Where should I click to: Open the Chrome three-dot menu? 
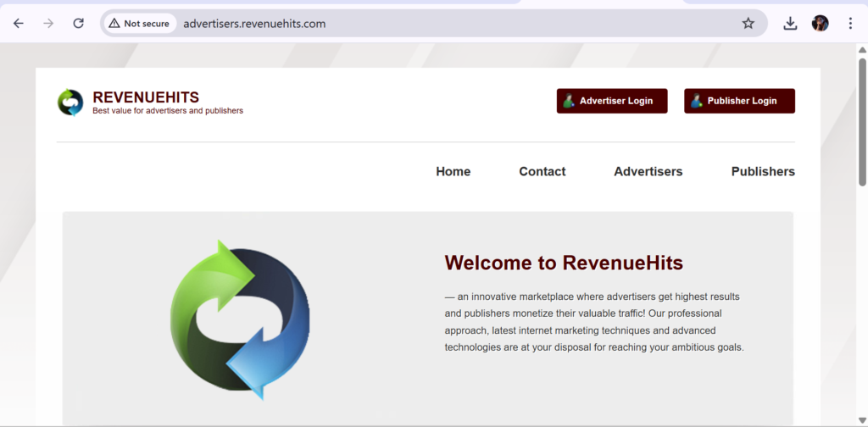850,23
